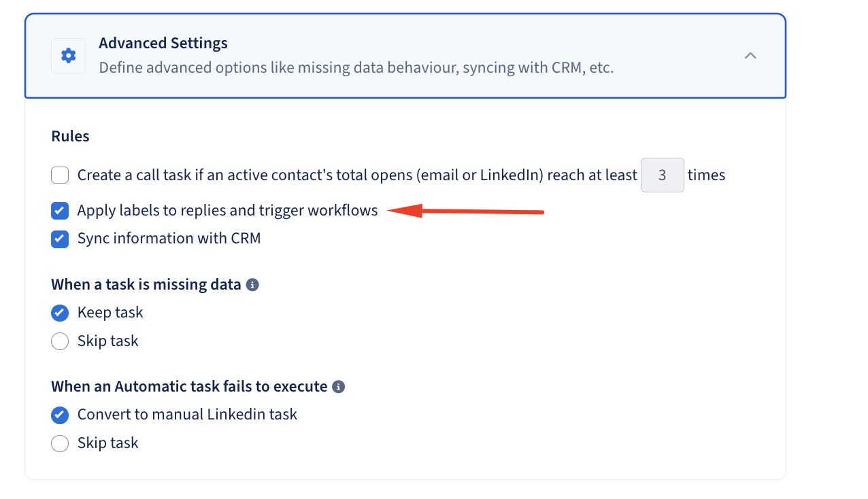
Task: Click the 'Keep task' label text
Action: point(110,313)
